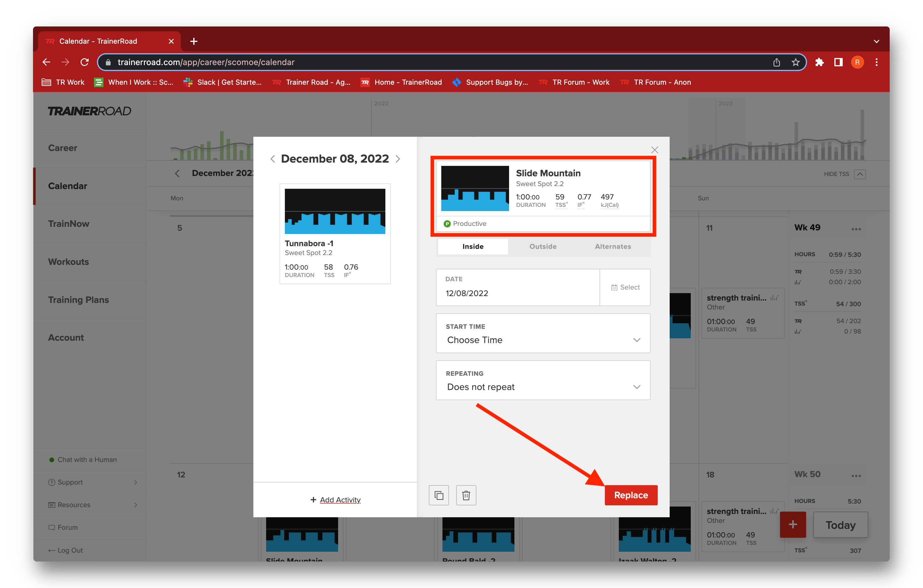Open strength training on Sunday 11
Image resolution: width=923 pixels, height=588 pixels.
pos(743,313)
